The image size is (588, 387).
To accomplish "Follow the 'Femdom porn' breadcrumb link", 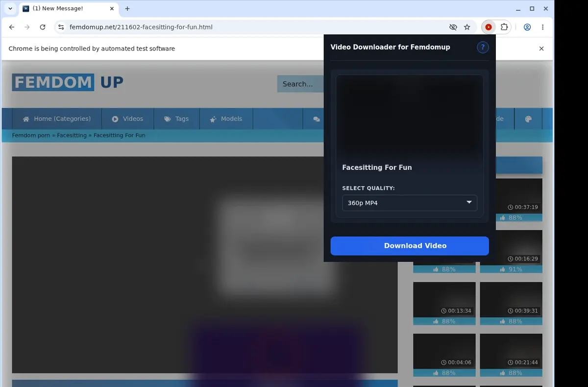I will pyautogui.click(x=31, y=135).
